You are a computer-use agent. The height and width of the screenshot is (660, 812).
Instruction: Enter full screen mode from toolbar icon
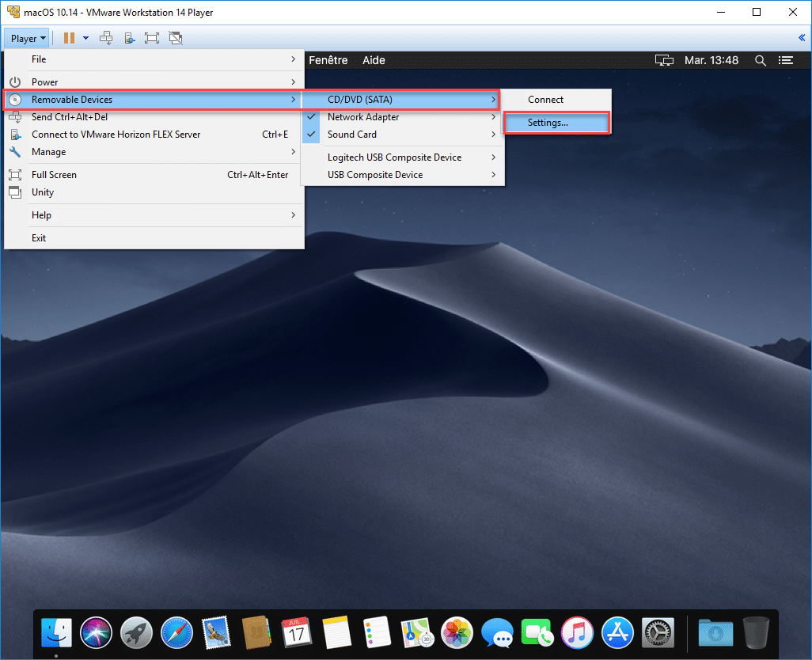152,38
